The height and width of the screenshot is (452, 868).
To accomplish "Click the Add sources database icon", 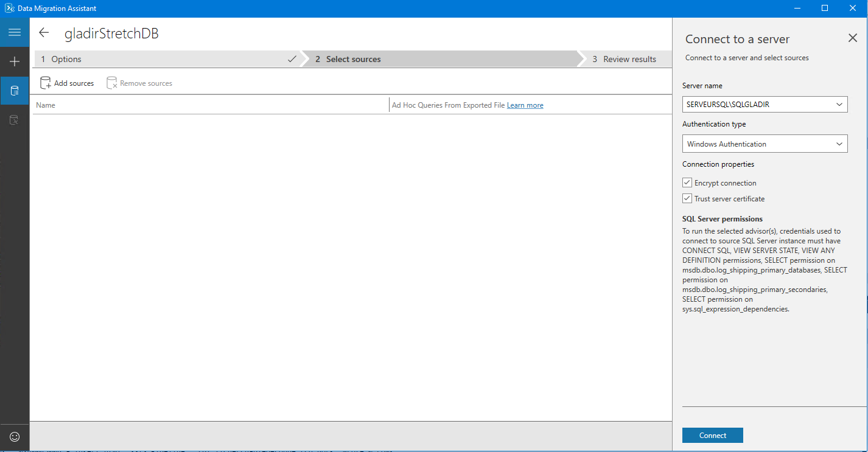I will 46,83.
